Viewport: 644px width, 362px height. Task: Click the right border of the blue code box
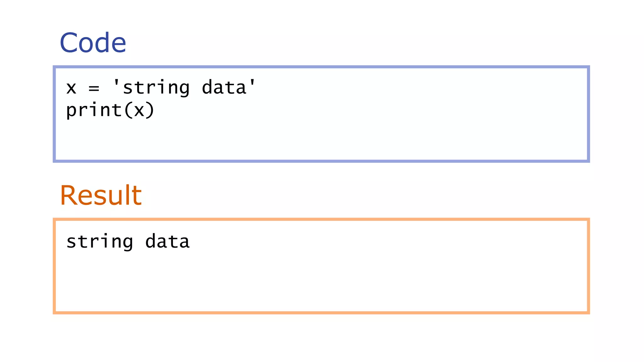[x=588, y=114]
